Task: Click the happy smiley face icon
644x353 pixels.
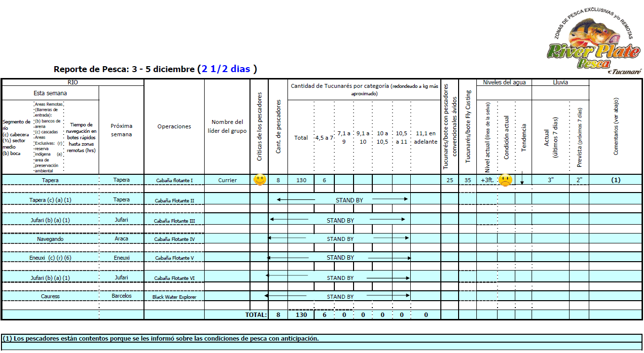Action: point(259,180)
